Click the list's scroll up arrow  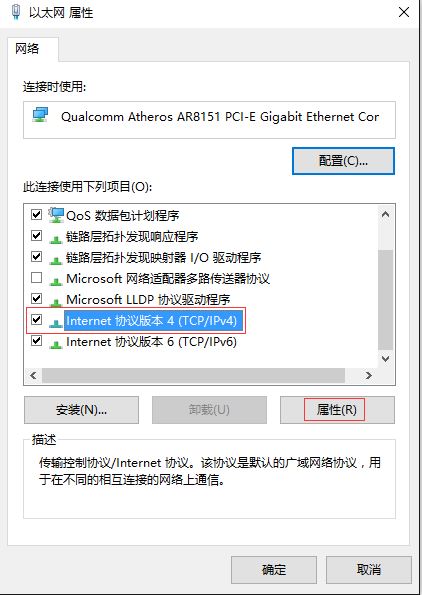(386, 214)
